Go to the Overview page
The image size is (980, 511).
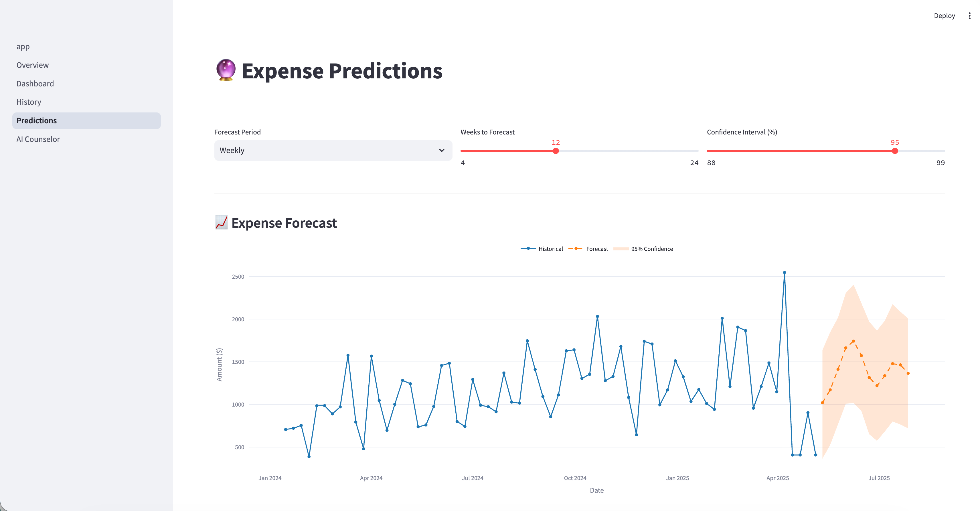[33, 65]
